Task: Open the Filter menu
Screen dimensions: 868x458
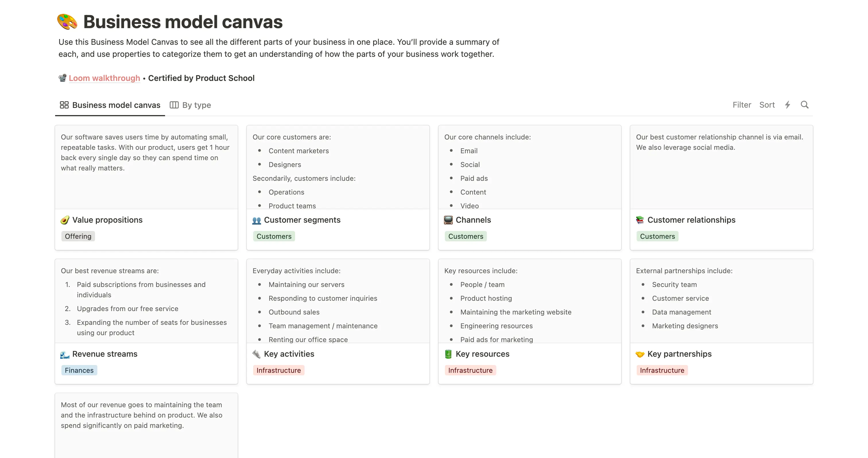Action: point(741,105)
